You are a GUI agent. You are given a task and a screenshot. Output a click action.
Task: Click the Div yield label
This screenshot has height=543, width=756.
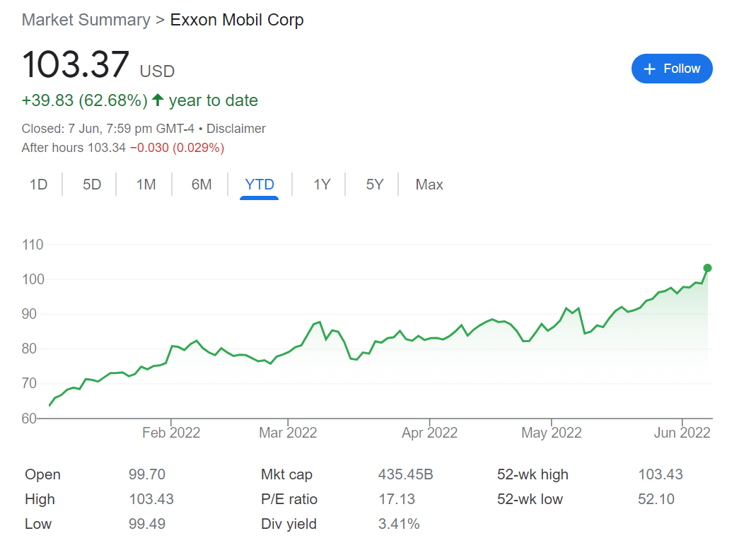tap(289, 524)
